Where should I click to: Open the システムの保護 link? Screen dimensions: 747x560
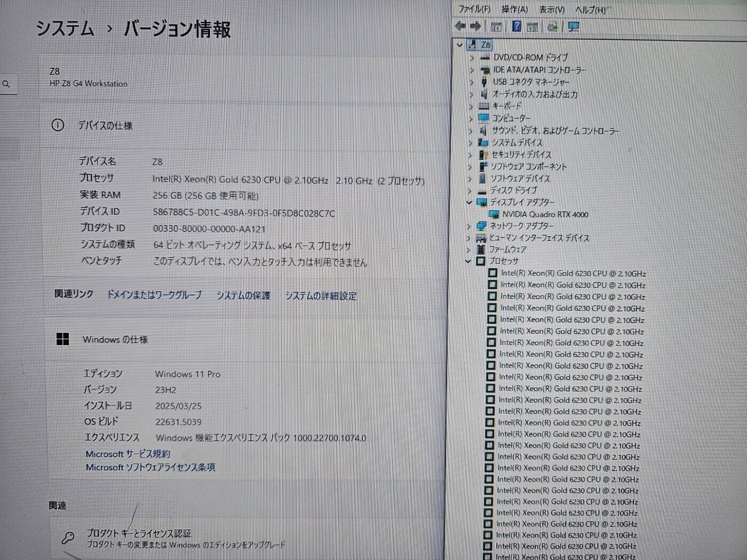[243, 295]
